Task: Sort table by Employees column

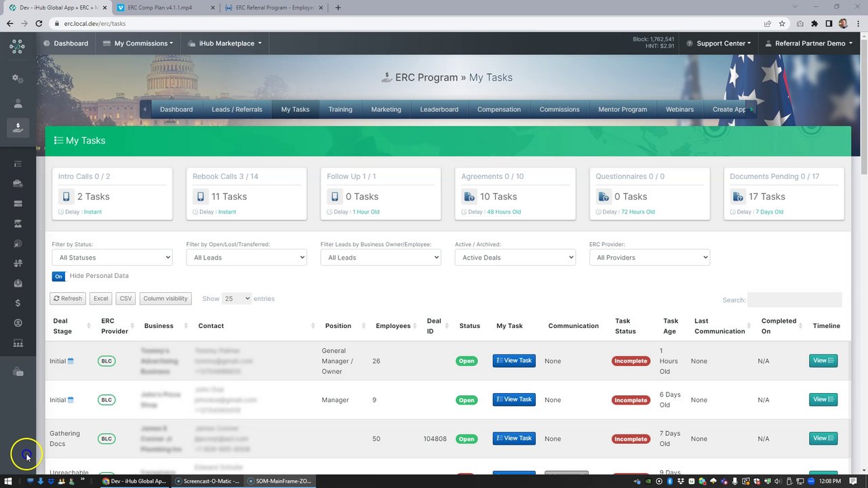Action: [x=397, y=326]
